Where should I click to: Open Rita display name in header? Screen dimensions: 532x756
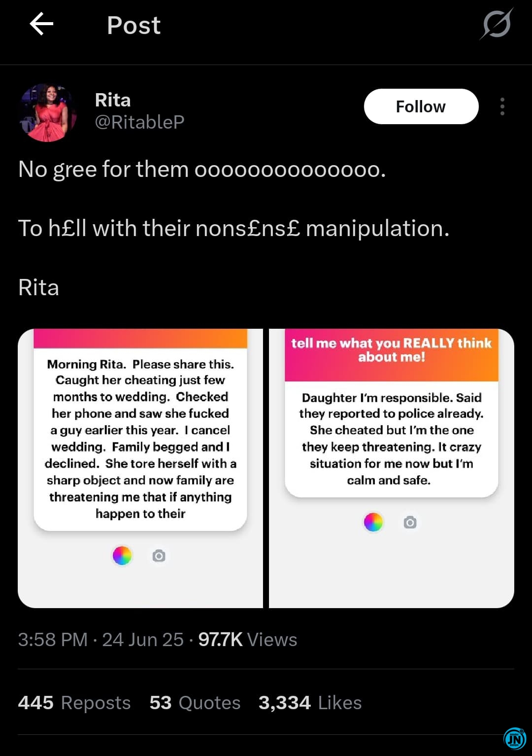tap(113, 100)
